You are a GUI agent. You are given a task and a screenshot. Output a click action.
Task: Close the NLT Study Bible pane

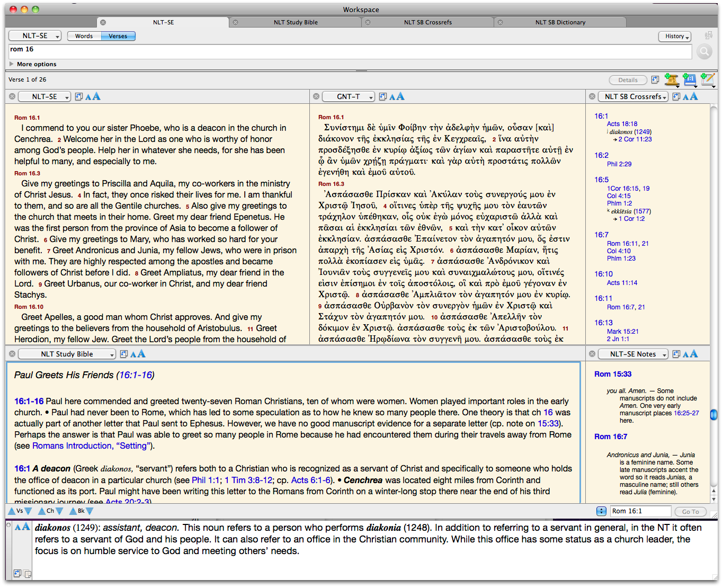pos(12,354)
